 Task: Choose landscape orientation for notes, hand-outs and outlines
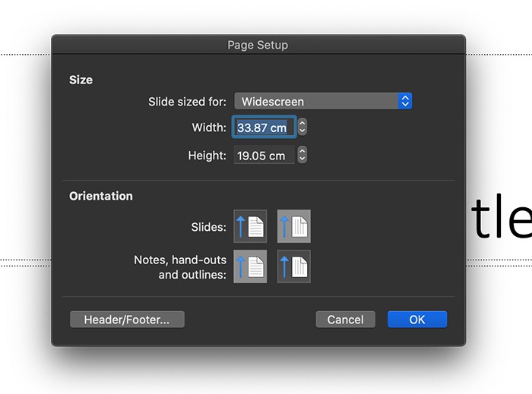pyautogui.click(x=294, y=266)
